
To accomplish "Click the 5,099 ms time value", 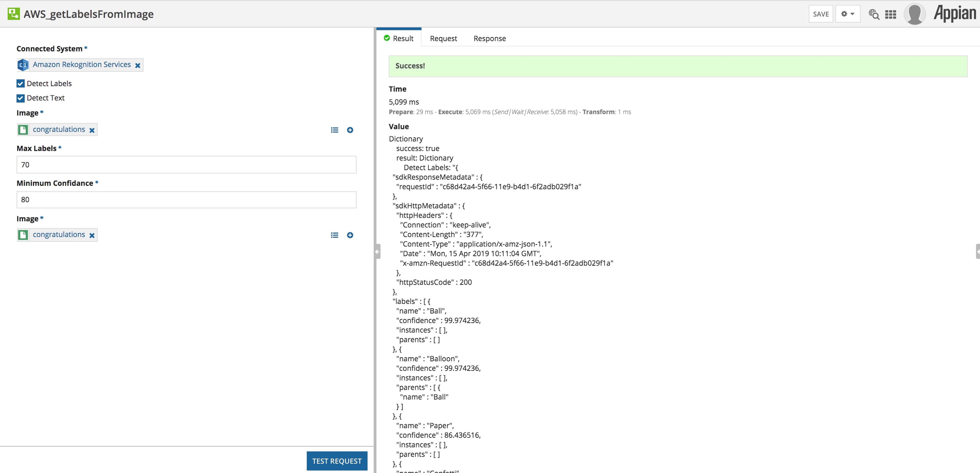I will 404,102.
